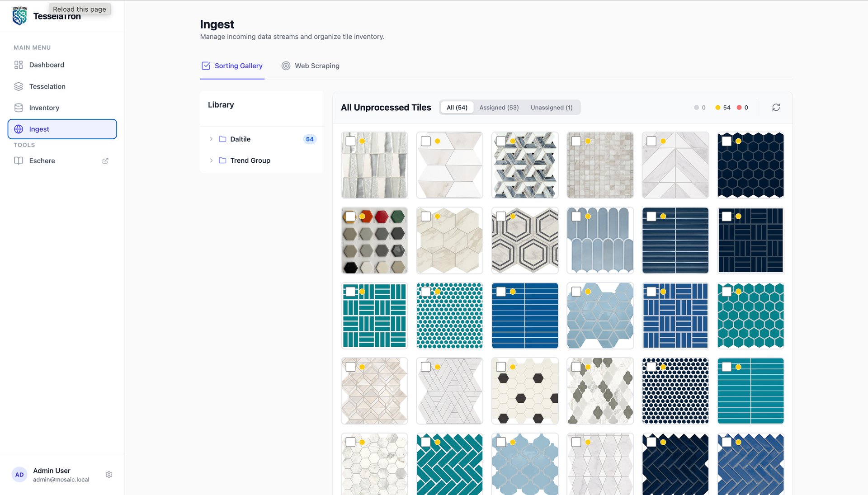The image size is (868, 495).
Task: Click the Library panel heading
Action: pyautogui.click(x=221, y=105)
